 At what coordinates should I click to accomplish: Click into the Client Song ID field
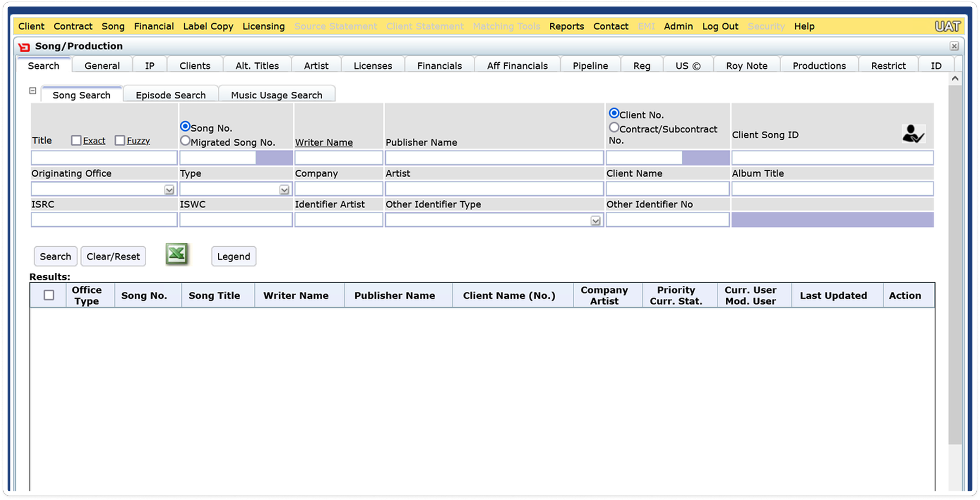[x=832, y=158]
